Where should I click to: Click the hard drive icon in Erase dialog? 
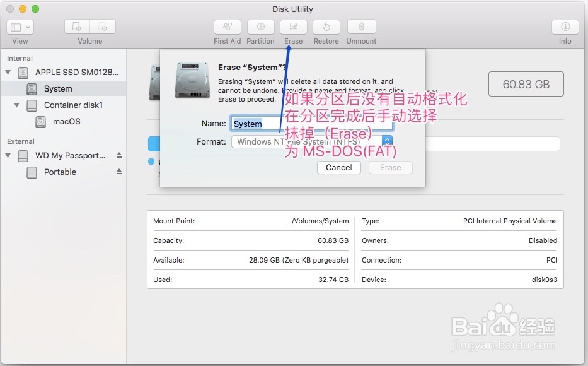pyautogui.click(x=192, y=80)
